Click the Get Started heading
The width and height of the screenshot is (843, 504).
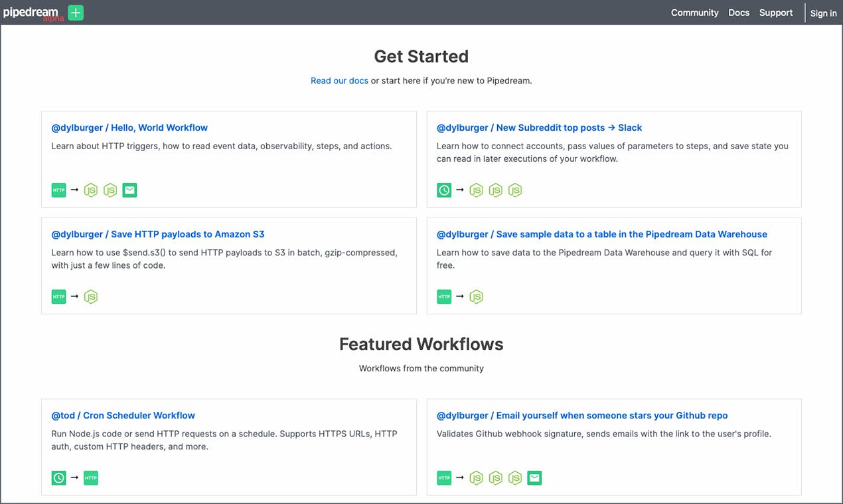[x=421, y=56]
